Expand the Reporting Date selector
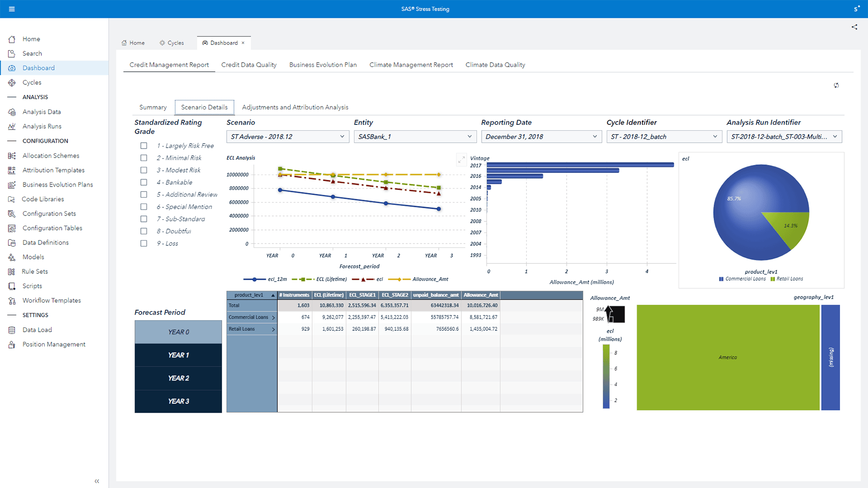The width and height of the screenshot is (868, 488). 541,136
